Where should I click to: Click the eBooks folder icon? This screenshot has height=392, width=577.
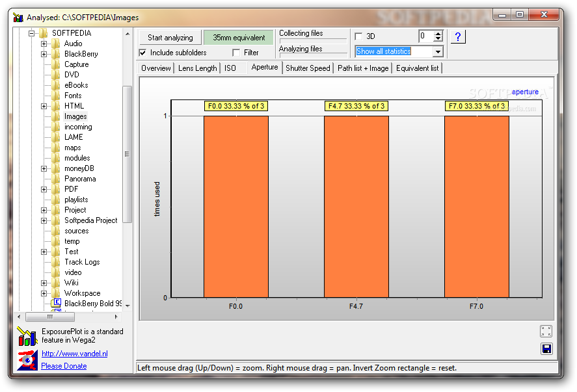(56, 85)
